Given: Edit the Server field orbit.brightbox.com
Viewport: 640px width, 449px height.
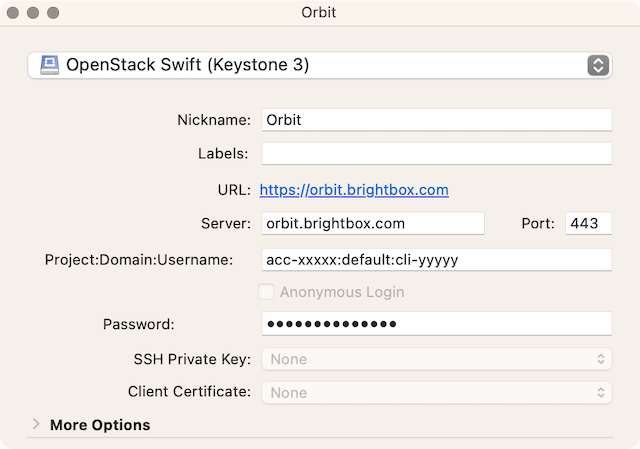Looking at the screenshot, I should point(373,223).
